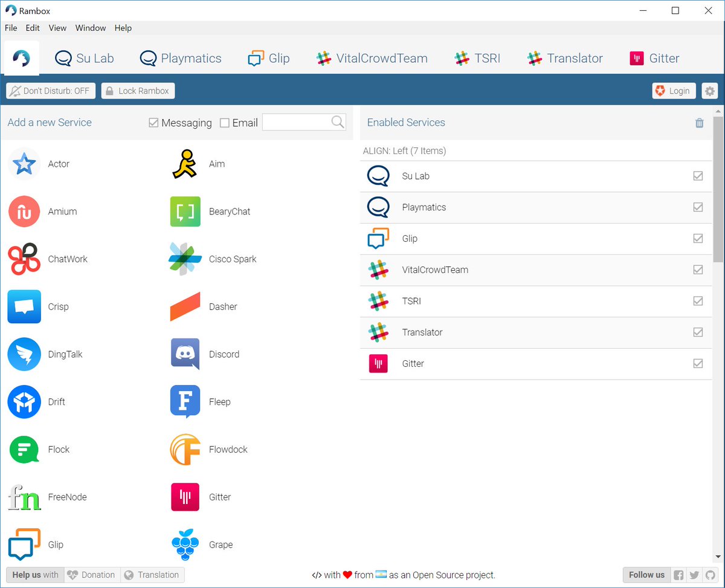Screen dimensions: 725x588
Task: Select the DingTalk service icon
Action: click(24, 354)
